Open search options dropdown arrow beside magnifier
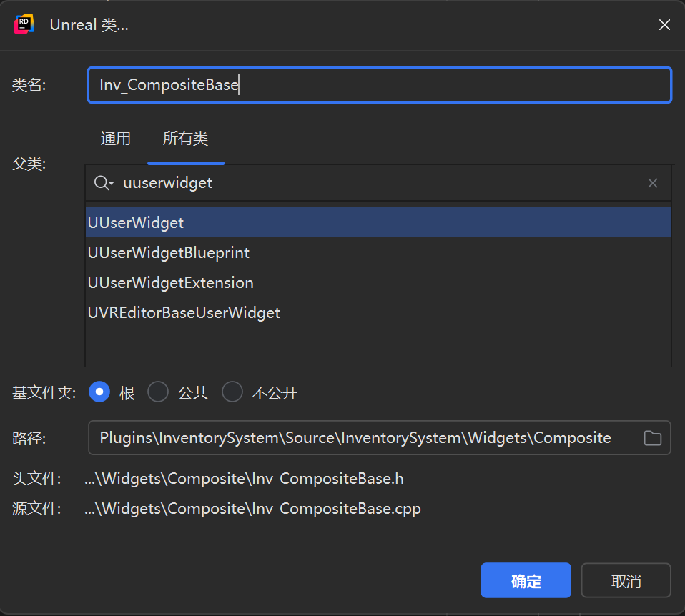685x616 pixels. (x=112, y=184)
